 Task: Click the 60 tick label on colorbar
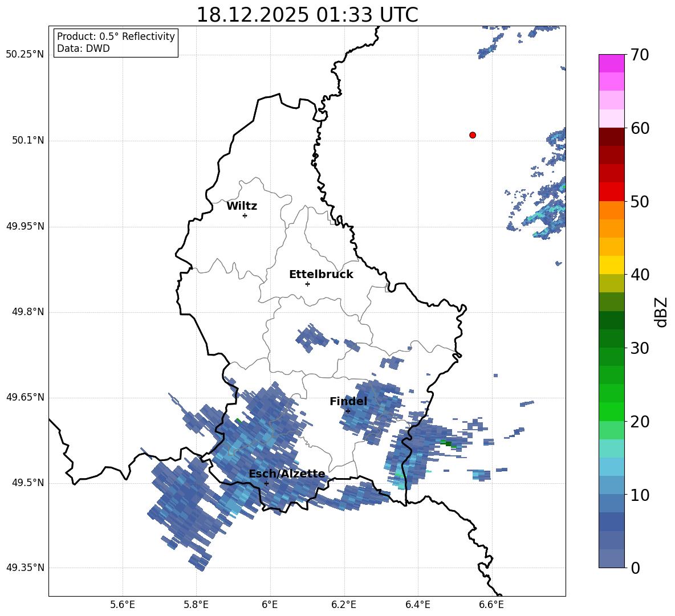click(x=640, y=128)
